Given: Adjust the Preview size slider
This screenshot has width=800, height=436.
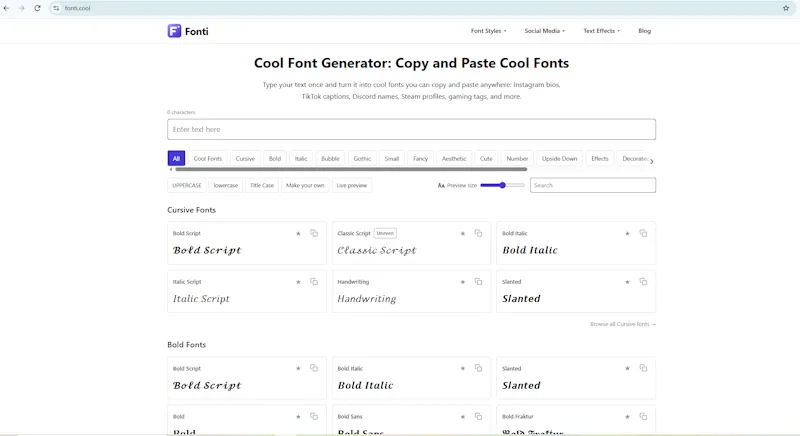Looking at the screenshot, I should tap(503, 185).
